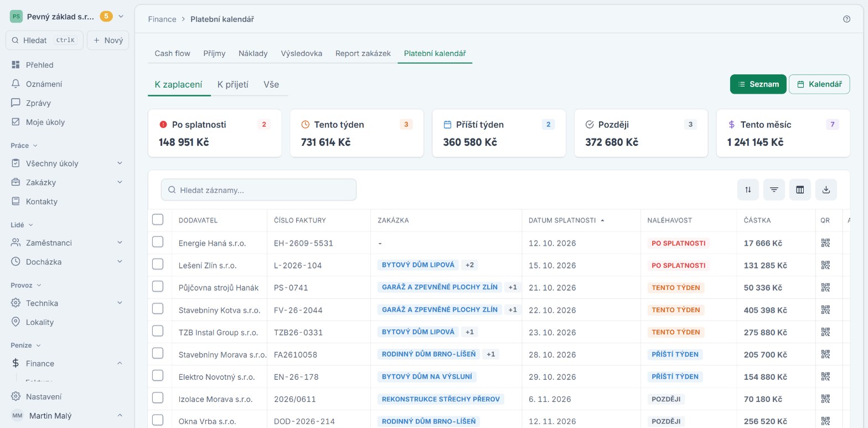The width and height of the screenshot is (868, 428).
Task: Expand Docházka in the sidebar
Action: 120,262
